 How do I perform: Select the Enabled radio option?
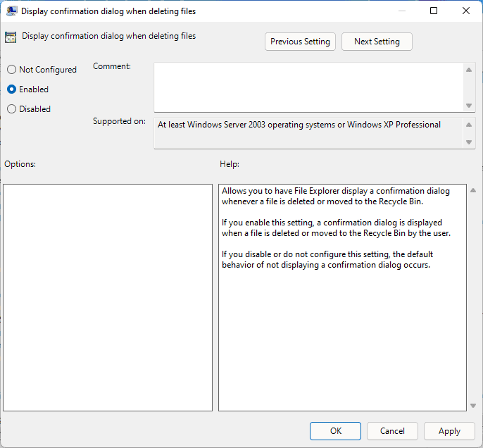pos(27,89)
